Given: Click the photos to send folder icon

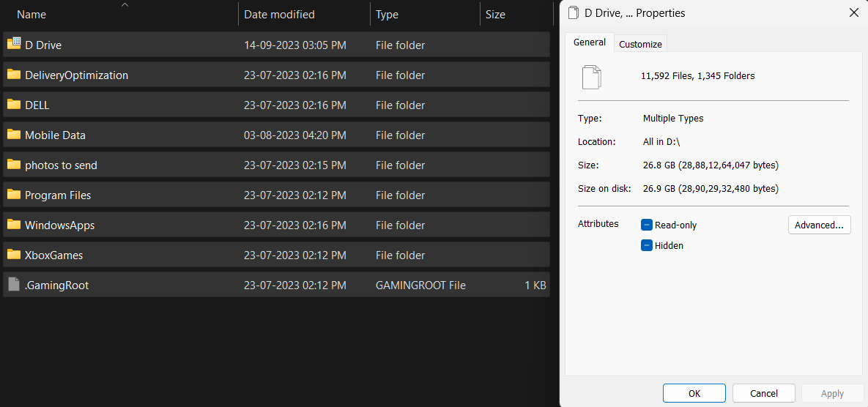Looking at the screenshot, I should pos(14,164).
